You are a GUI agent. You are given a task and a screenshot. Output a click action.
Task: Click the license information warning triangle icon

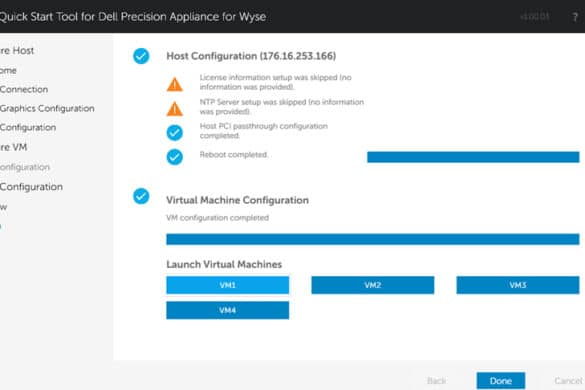(x=175, y=84)
